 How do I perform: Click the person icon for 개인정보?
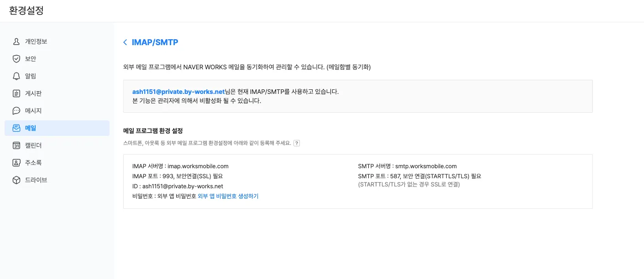[x=16, y=41]
